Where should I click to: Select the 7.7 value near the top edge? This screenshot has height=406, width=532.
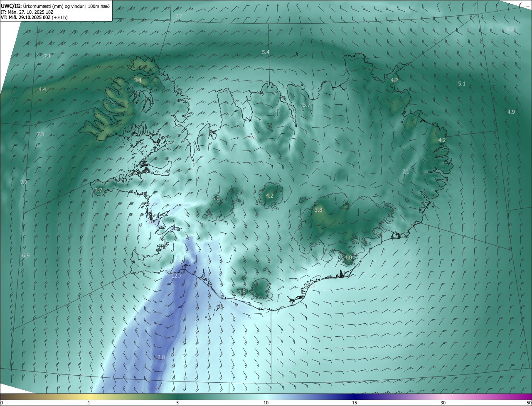(178, 16)
